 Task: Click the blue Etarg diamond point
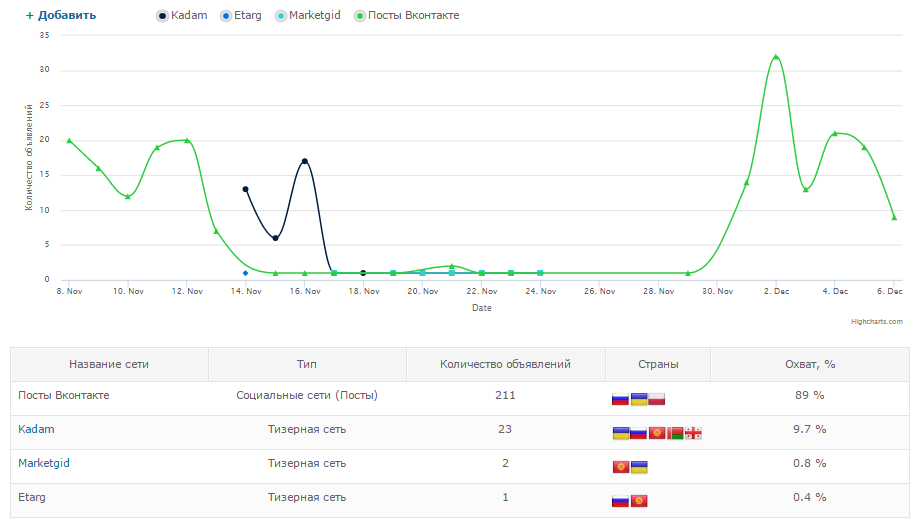pos(246,273)
